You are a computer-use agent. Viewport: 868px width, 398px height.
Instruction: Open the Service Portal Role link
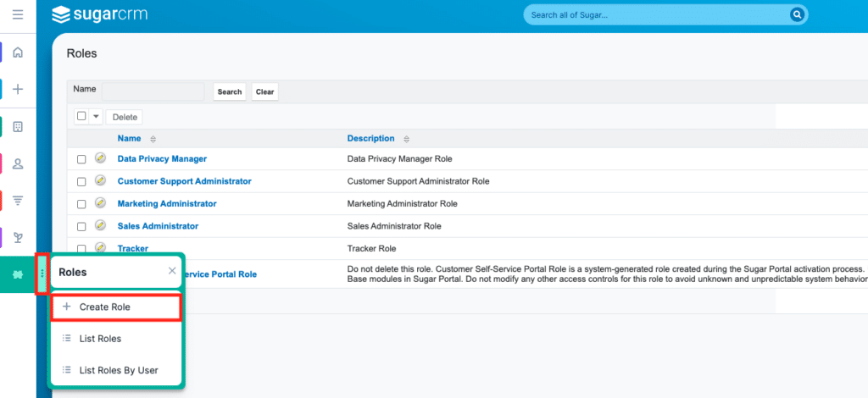click(221, 274)
